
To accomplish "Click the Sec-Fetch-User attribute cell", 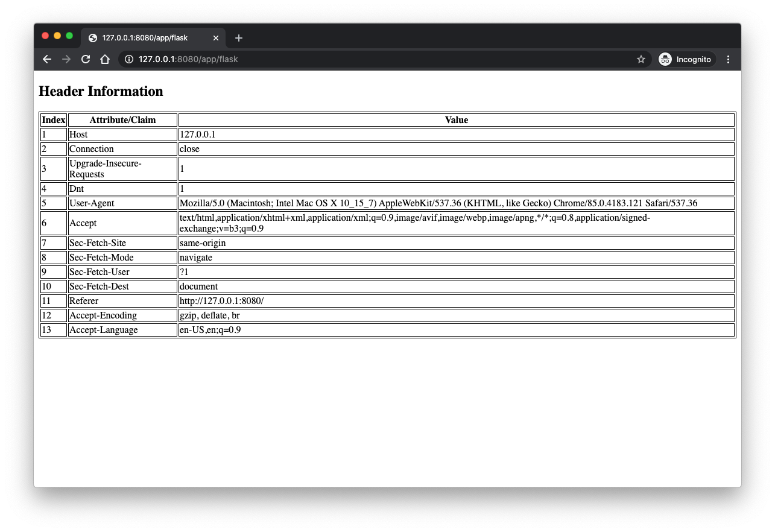I will (x=122, y=272).
